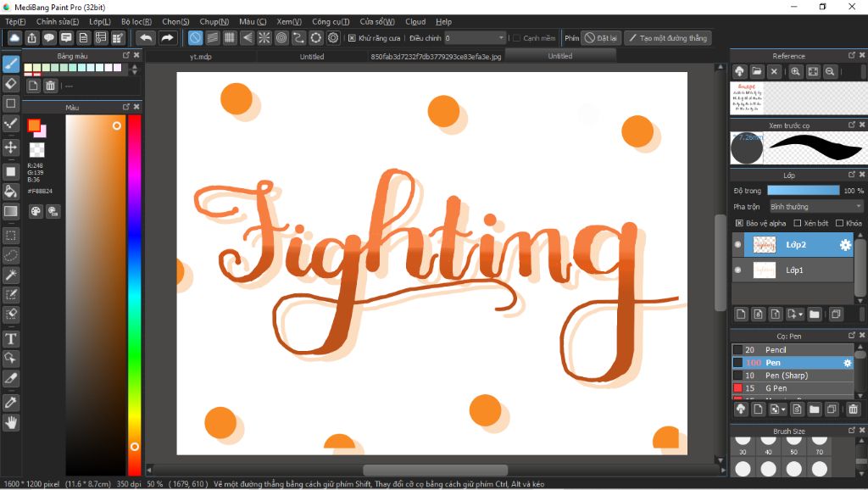Click the Đặt lại reset button
The height and width of the screenshot is (490, 868).
pyautogui.click(x=600, y=38)
